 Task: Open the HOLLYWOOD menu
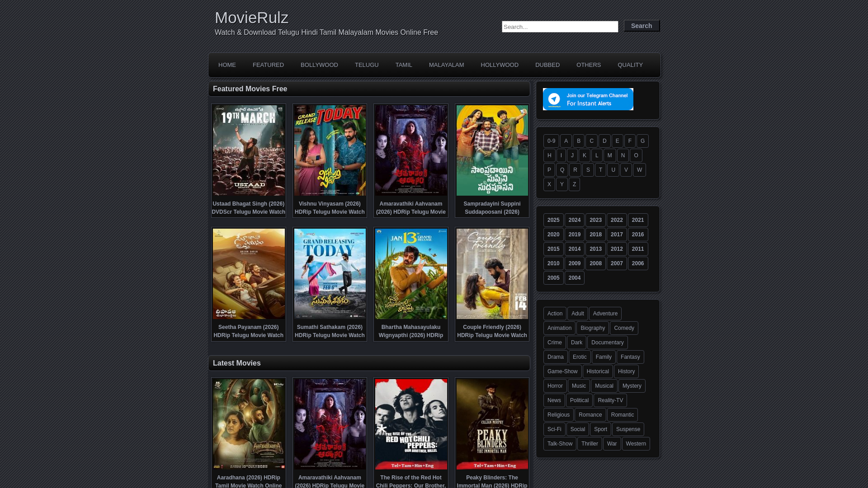pyautogui.click(x=500, y=65)
